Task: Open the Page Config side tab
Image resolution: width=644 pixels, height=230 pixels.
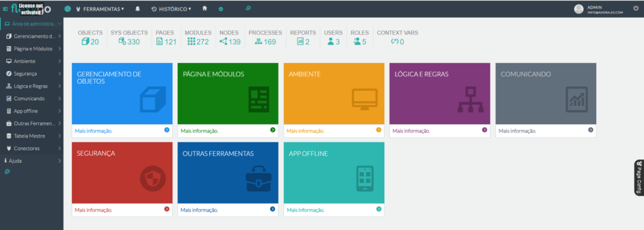Action: 639,177
